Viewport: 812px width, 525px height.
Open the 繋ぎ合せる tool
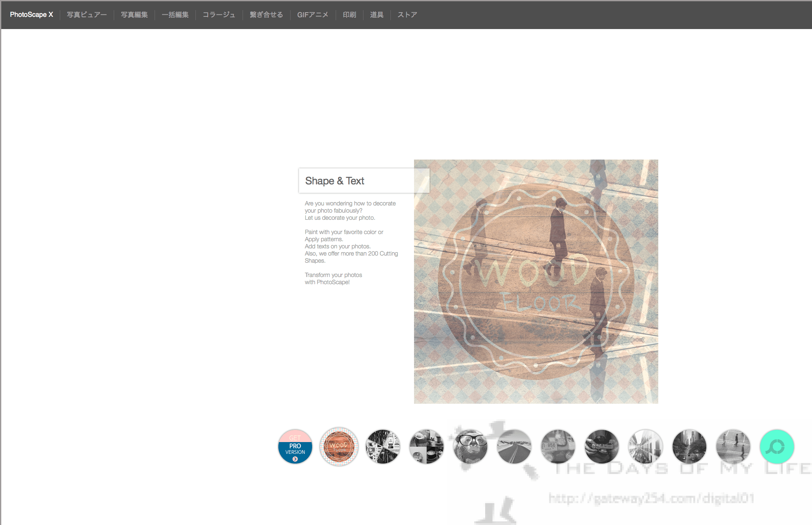pyautogui.click(x=265, y=14)
